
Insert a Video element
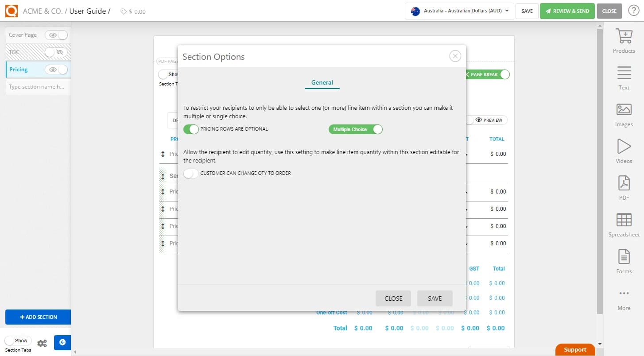624,151
